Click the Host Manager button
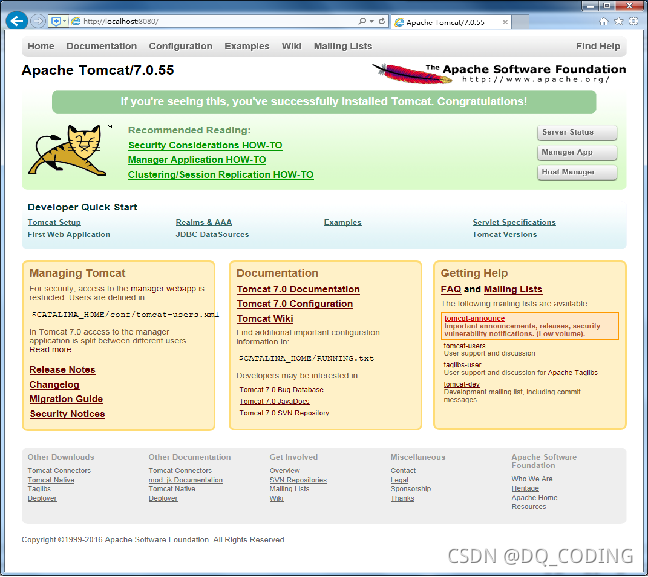The height and width of the screenshot is (577, 648). pos(577,172)
